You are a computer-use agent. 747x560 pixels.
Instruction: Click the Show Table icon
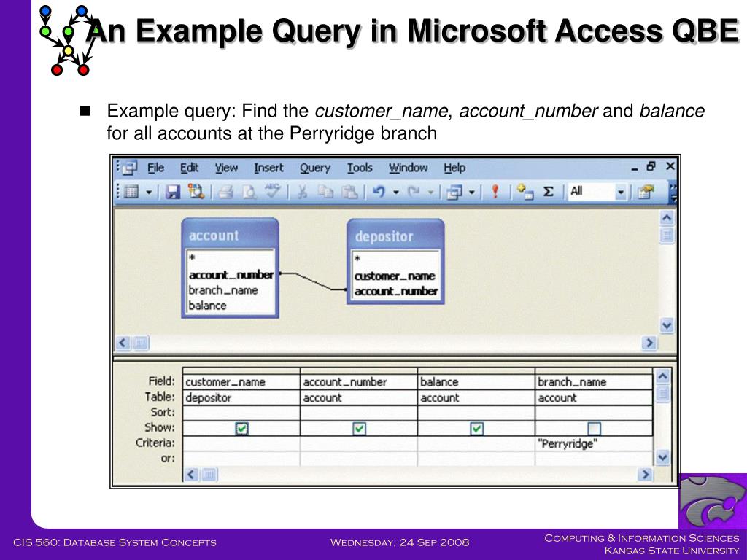[x=525, y=192]
